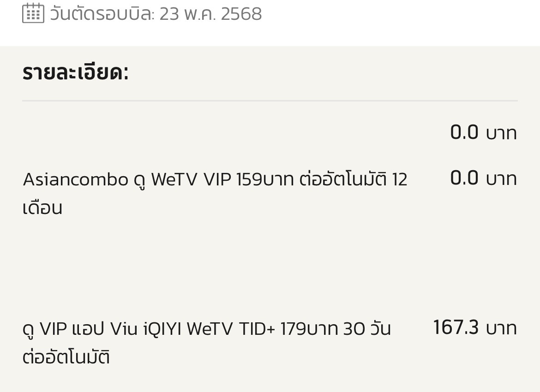The width and height of the screenshot is (540, 392).
Task: Select the 23 พ.ค. 2568 date value
Action: [x=210, y=14]
